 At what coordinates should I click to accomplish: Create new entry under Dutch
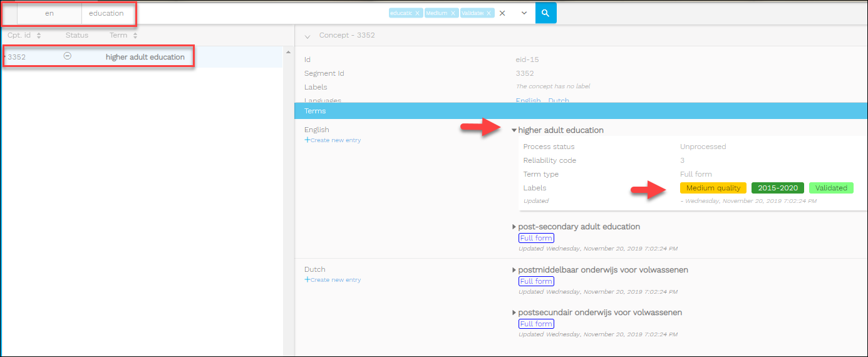(x=333, y=280)
